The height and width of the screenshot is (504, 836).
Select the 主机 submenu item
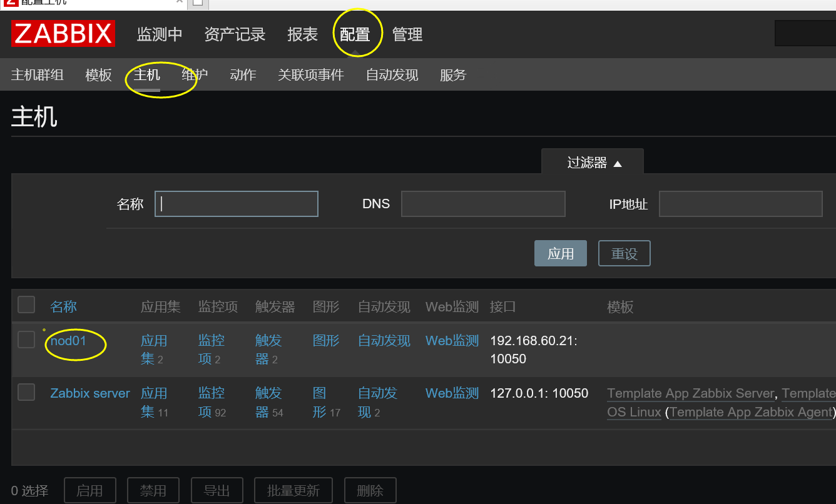[x=147, y=75]
